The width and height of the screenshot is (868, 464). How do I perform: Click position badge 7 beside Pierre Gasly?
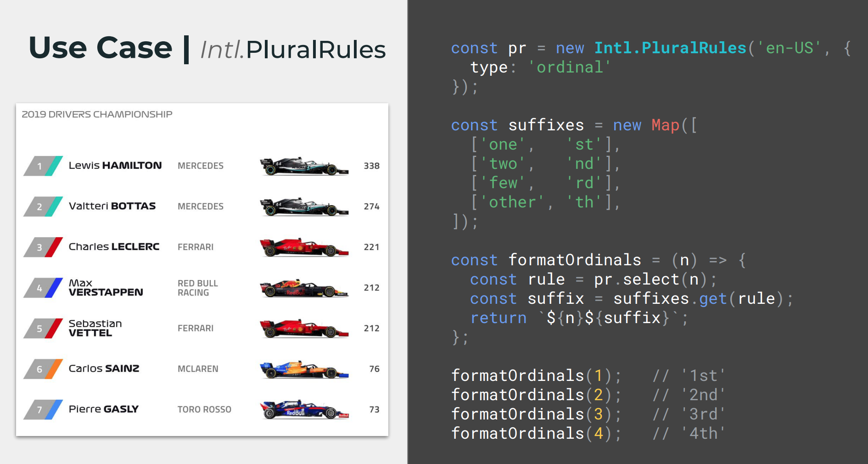pos(43,409)
